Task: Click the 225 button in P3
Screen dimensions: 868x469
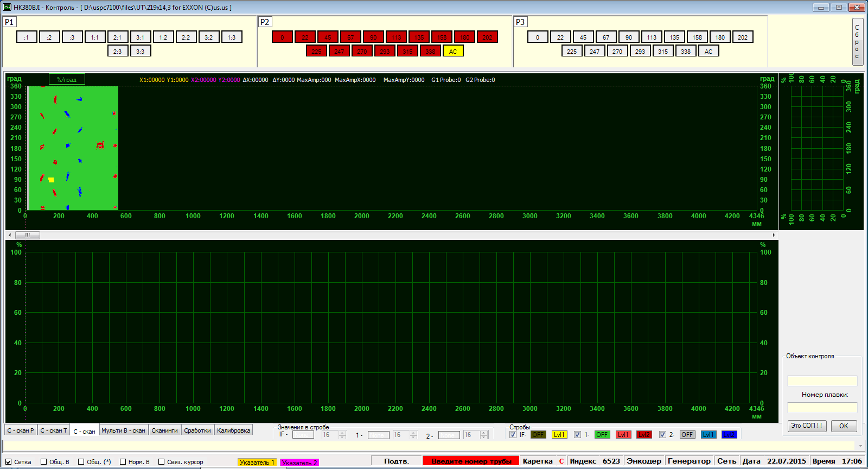Action: pos(572,51)
